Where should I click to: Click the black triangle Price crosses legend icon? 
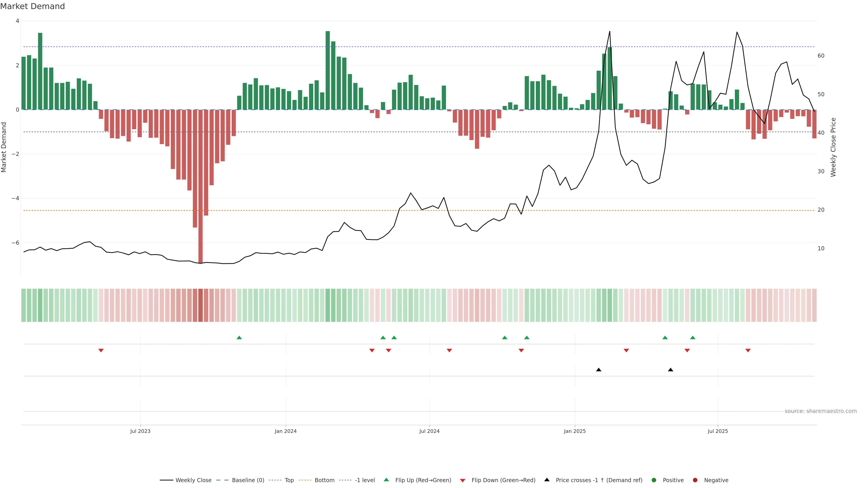point(547,480)
